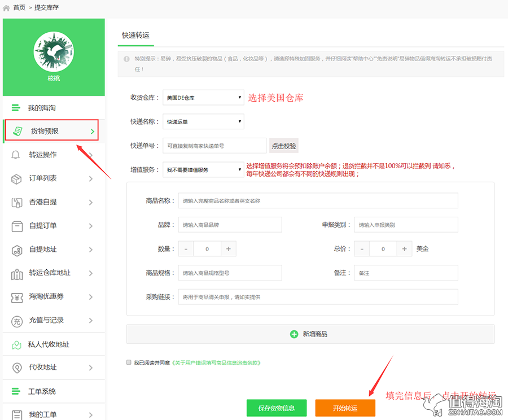Click the 数量 value field
This screenshot has height=420, width=508.
(207, 249)
